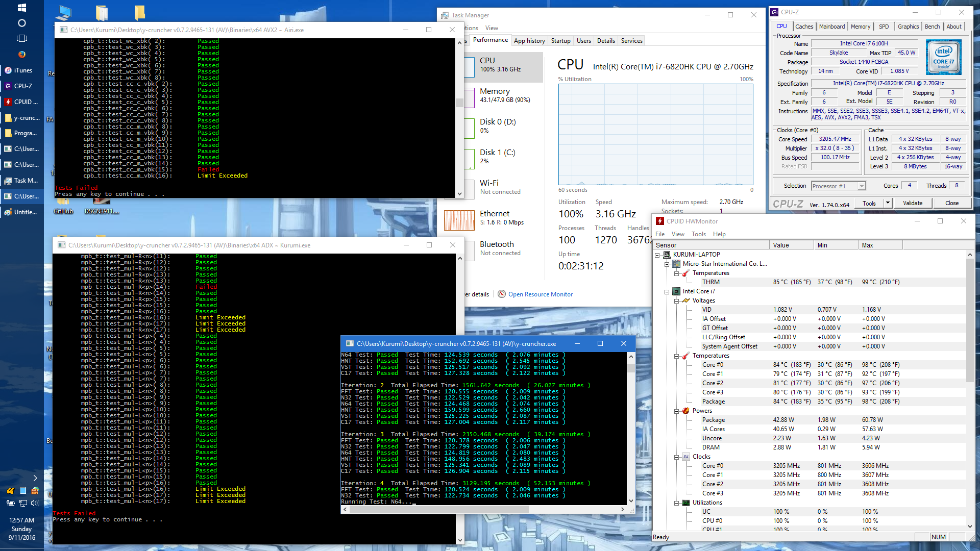Click the battery power tray icon
980x551 pixels.
(10, 503)
